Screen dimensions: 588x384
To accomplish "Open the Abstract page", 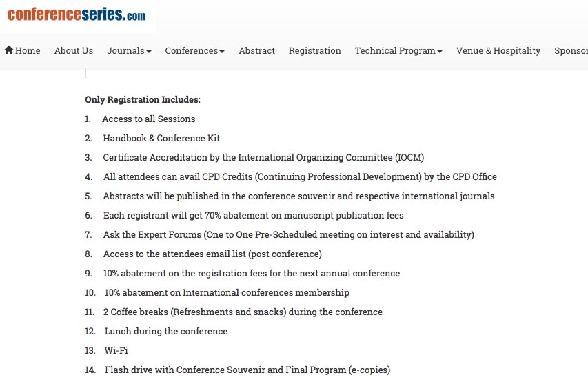I will [x=256, y=50].
